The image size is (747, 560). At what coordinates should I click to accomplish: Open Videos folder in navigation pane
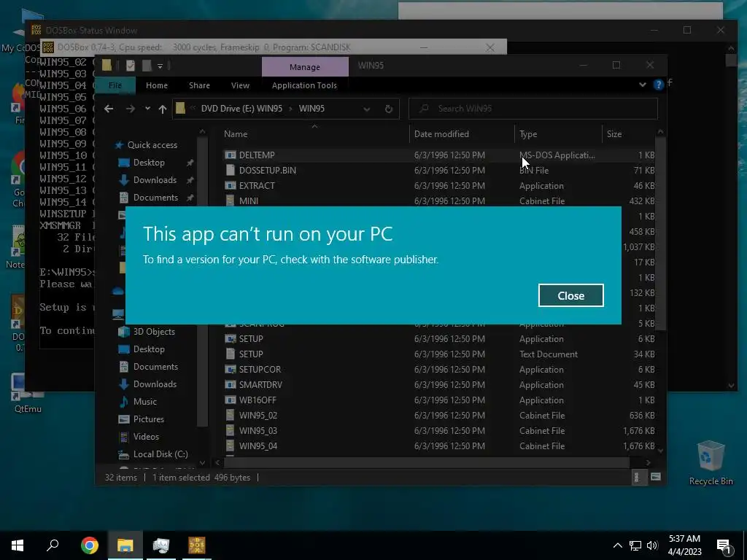point(139,437)
